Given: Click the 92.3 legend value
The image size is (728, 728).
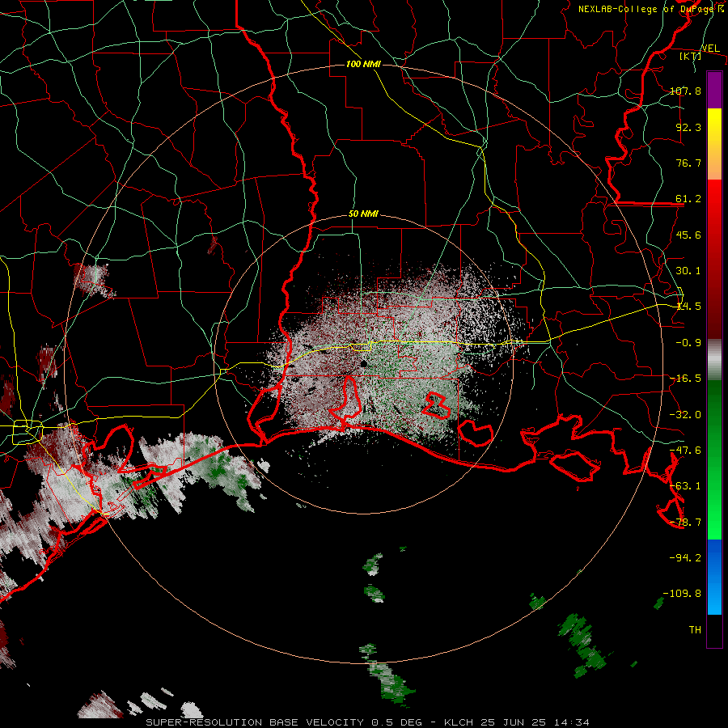Looking at the screenshot, I should click(x=688, y=127).
